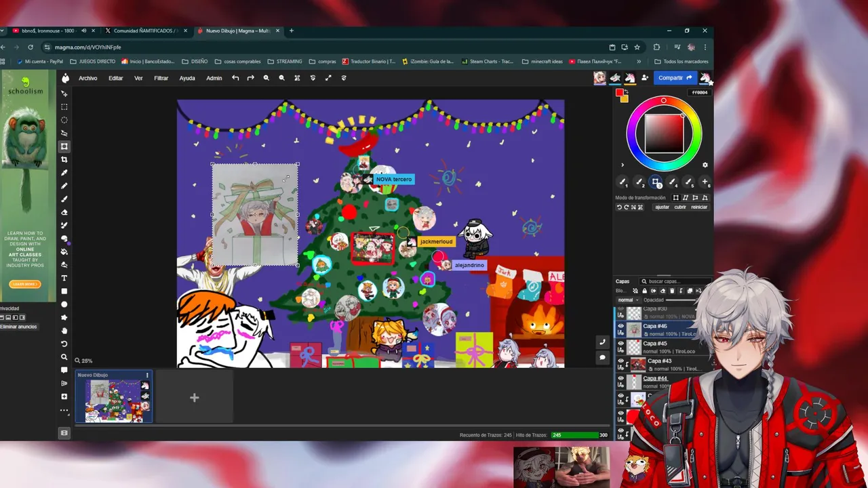
Task: Select the move/pointer tool in left toolbar
Action: [x=64, y=94]
